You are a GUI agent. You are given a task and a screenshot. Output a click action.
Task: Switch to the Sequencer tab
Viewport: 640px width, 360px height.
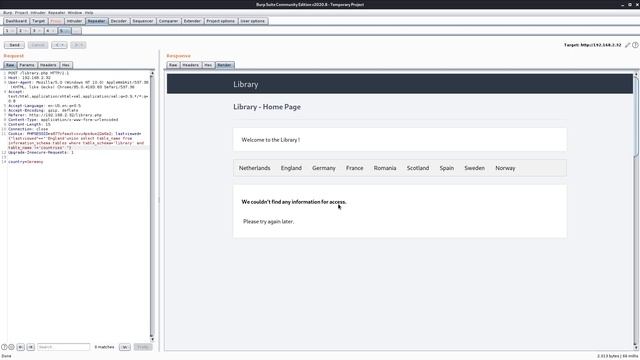coord(142,21)
